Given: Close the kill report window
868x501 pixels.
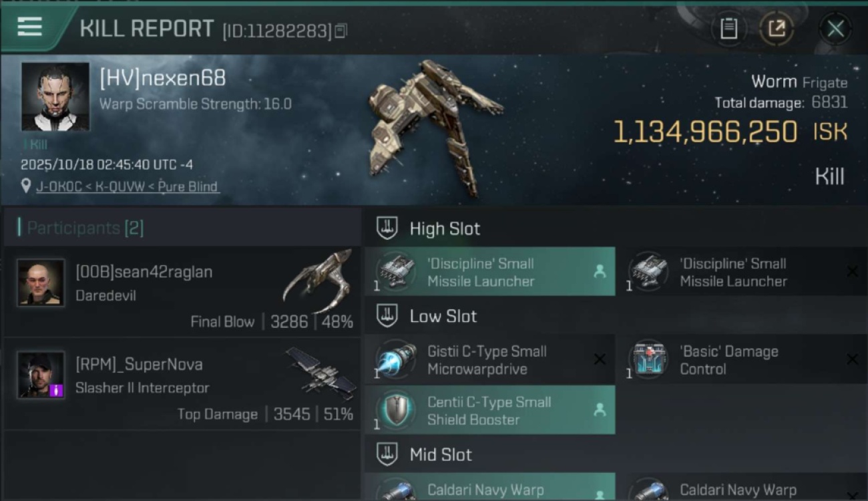Looking at the screenshot, I should tap(835, 29).
